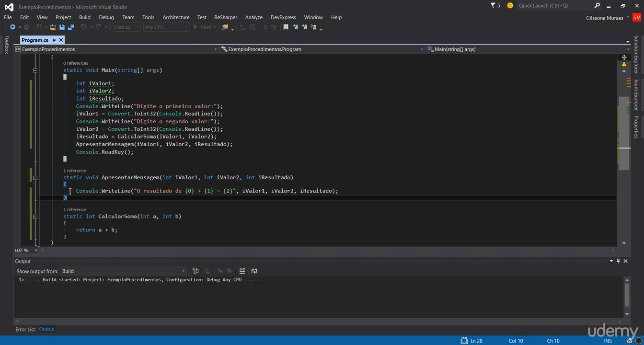Open the Architecture menu
This screenshot has width=644, height=345.
click(176, 17)
